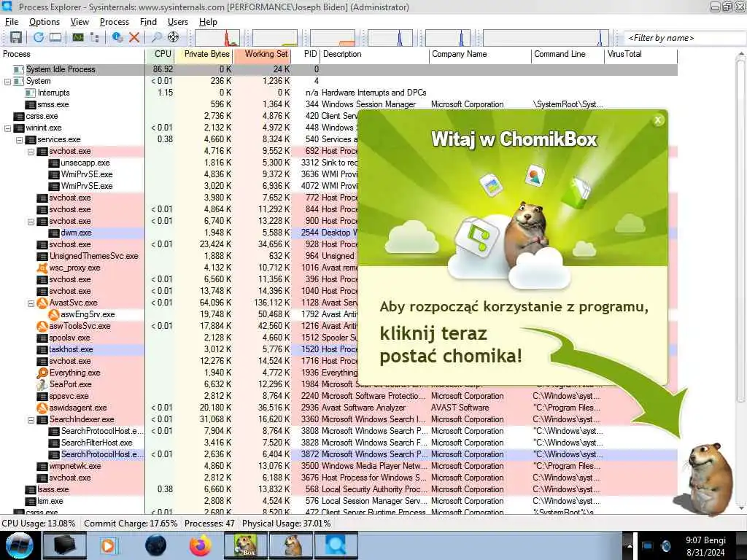
Task: Collapse the AvastSvc.exe tree node
Action: pos(31,303)
